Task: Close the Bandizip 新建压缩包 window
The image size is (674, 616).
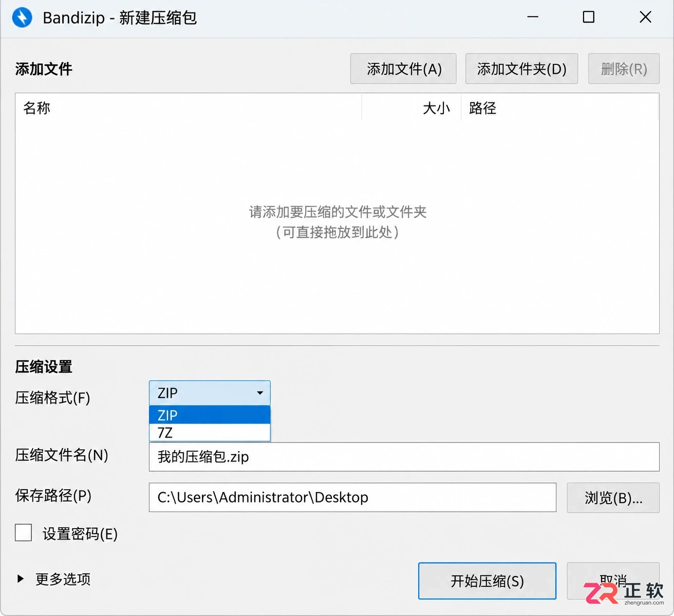Action: click(646, 17)
